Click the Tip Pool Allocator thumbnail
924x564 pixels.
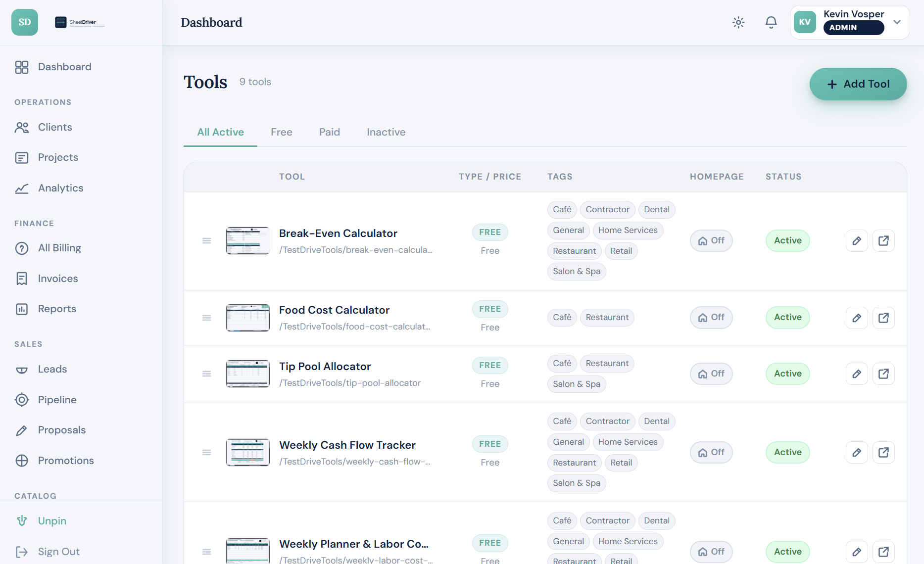248,374
